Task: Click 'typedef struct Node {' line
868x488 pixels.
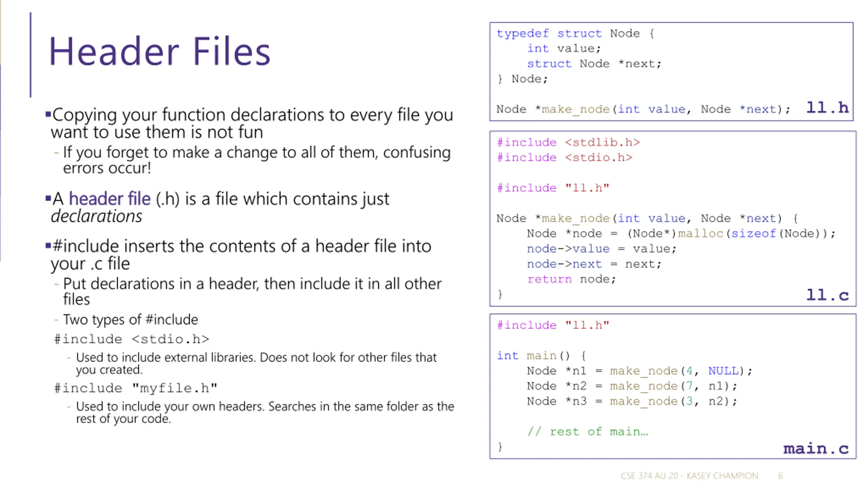Action: tap(575, 34)
